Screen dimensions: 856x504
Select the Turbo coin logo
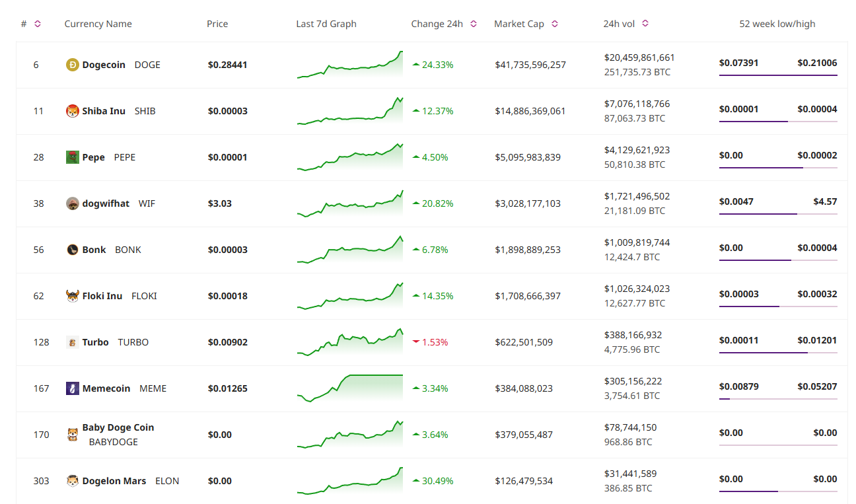coord(72,342)
